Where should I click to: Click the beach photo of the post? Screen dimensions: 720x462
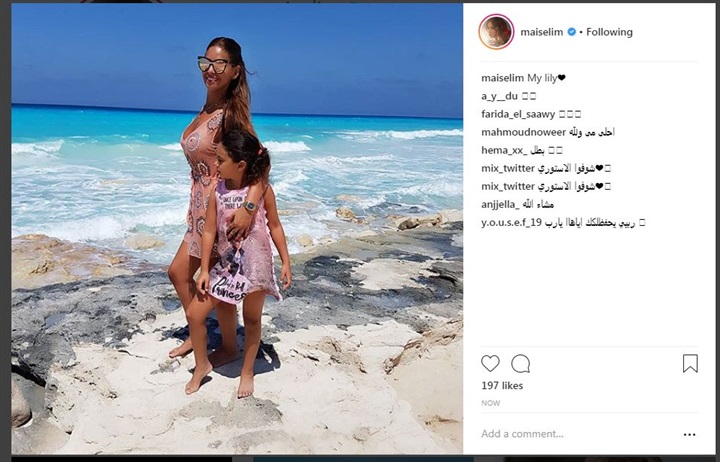[237, 228]
